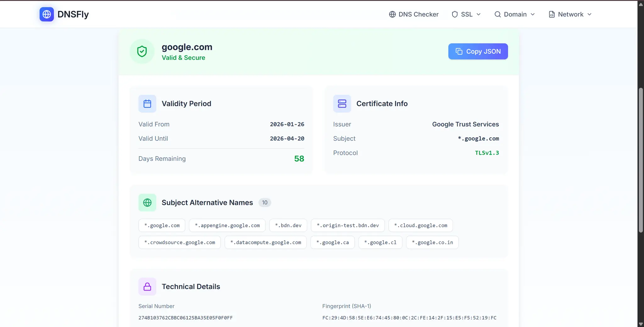The width and height of the screenshot is (644, 327).
Task: Click the *.bdn.dev chip
Action: pos(288,225)
